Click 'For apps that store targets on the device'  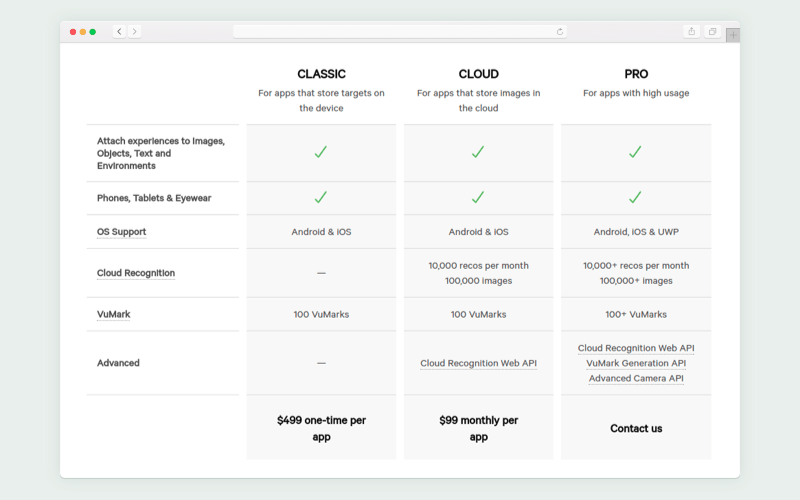coord(321,101)
